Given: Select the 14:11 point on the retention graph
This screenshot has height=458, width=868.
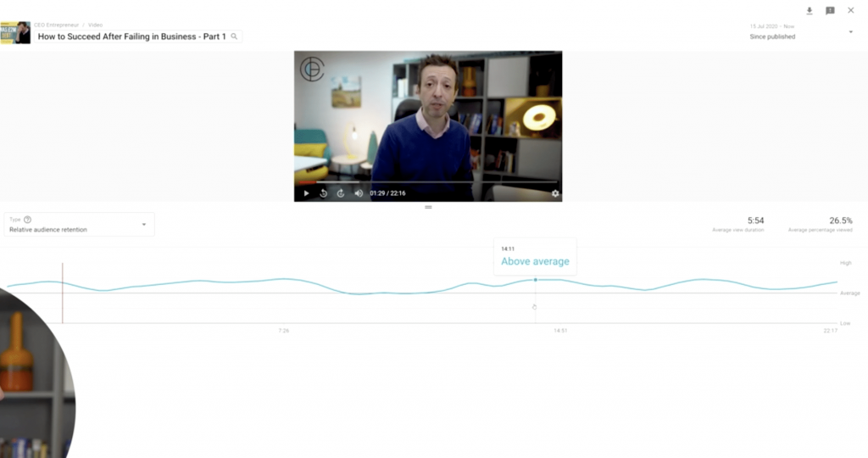Looking at the screenshot, I should pyautogui.click(x=536, y=280).
